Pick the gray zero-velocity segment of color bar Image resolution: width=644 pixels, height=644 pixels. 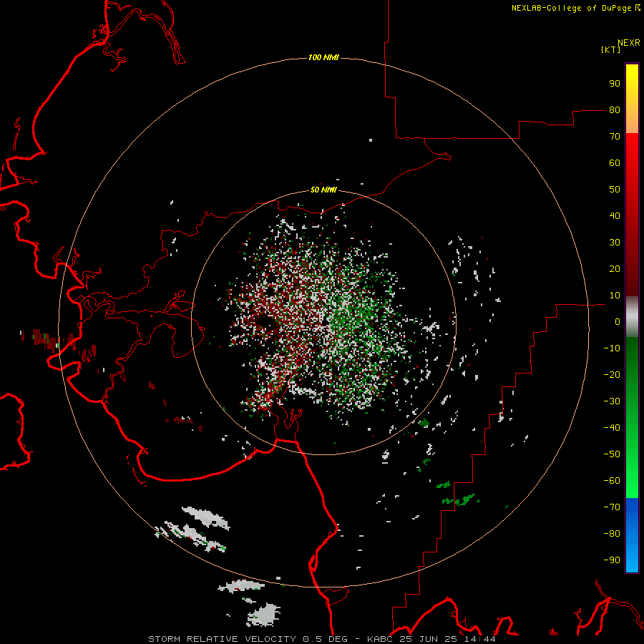(632, 317)
